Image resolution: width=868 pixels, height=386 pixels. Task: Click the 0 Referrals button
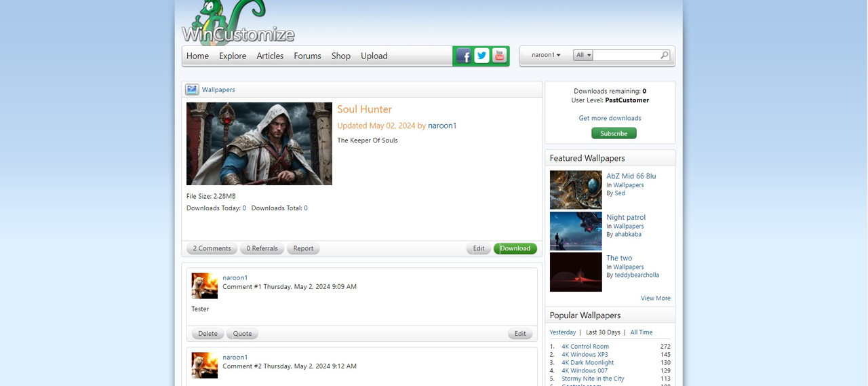pos(262,248)
